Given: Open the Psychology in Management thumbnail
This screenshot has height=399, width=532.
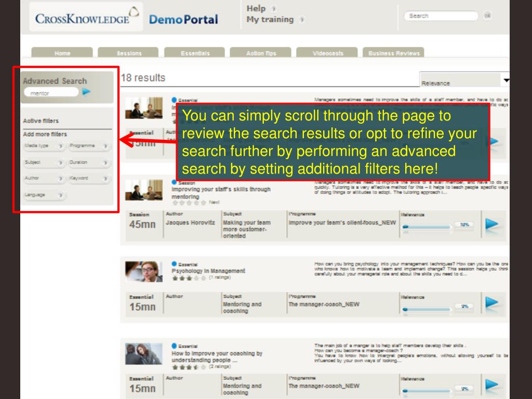Looking at the screenshot, I should tap(144, 271).
